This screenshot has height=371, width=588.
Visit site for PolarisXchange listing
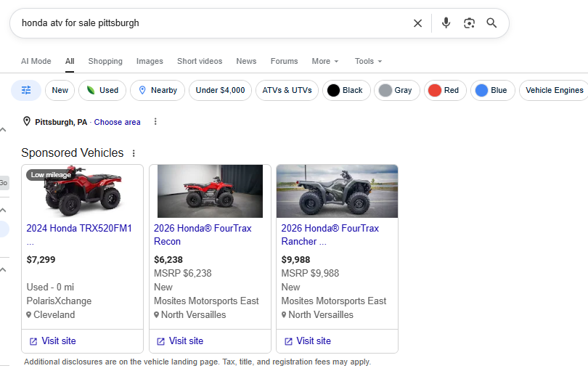pos(53,341)
